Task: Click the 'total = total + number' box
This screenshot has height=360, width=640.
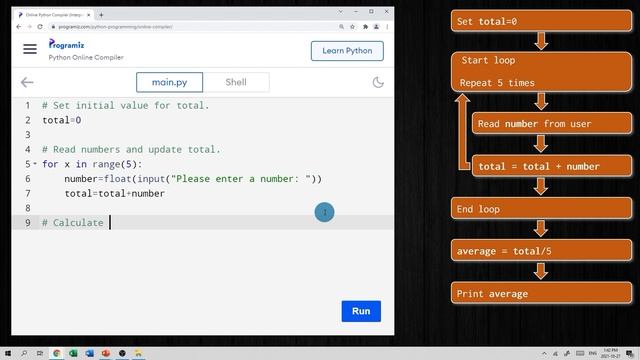Action: (552, 166)
